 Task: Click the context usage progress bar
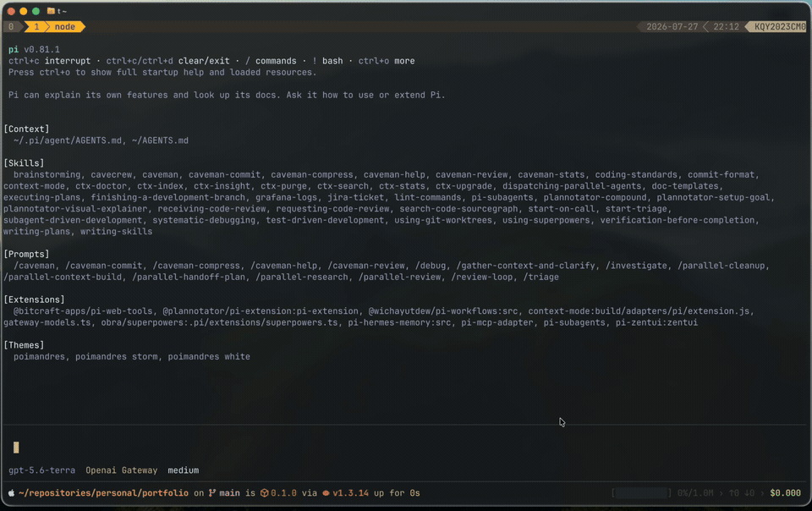pos(641,493)
